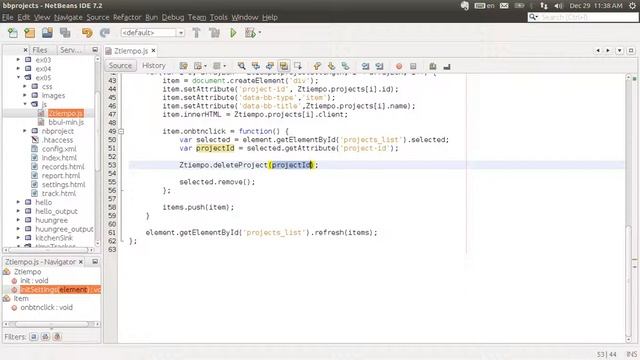
Task: Open the Refactor menu
Action: (127, 17)
